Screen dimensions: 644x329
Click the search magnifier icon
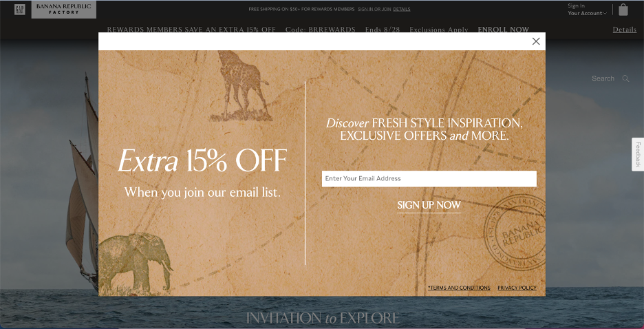(625, 78)
